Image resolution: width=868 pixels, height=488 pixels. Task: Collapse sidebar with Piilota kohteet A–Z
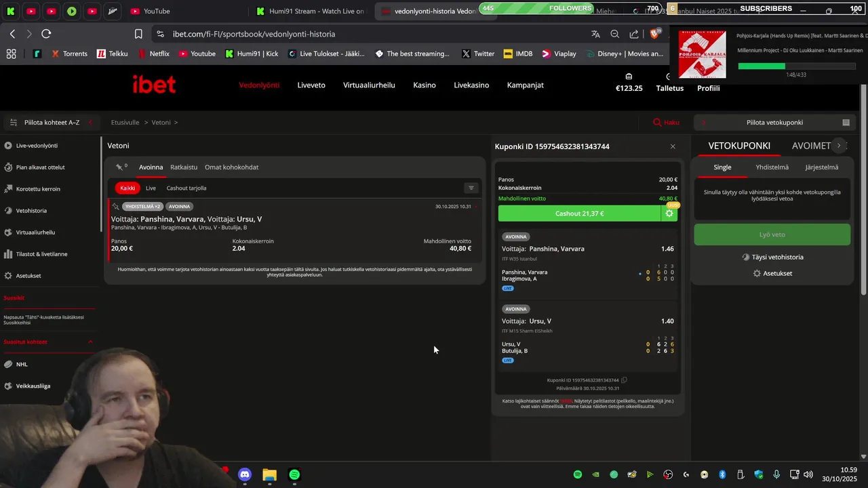(50, 123)
